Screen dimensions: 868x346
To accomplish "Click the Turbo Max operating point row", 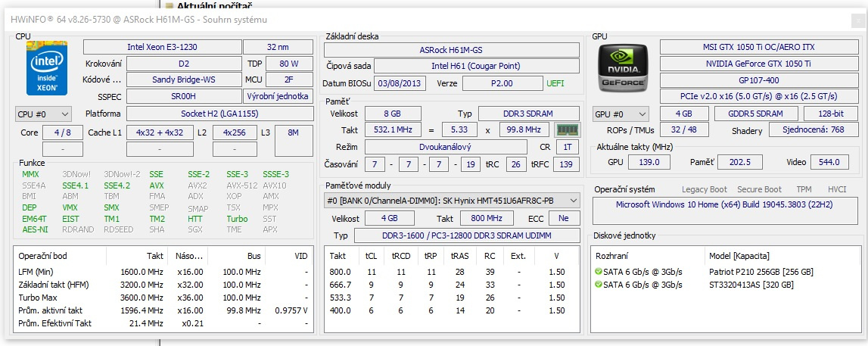I will point(163,298).
